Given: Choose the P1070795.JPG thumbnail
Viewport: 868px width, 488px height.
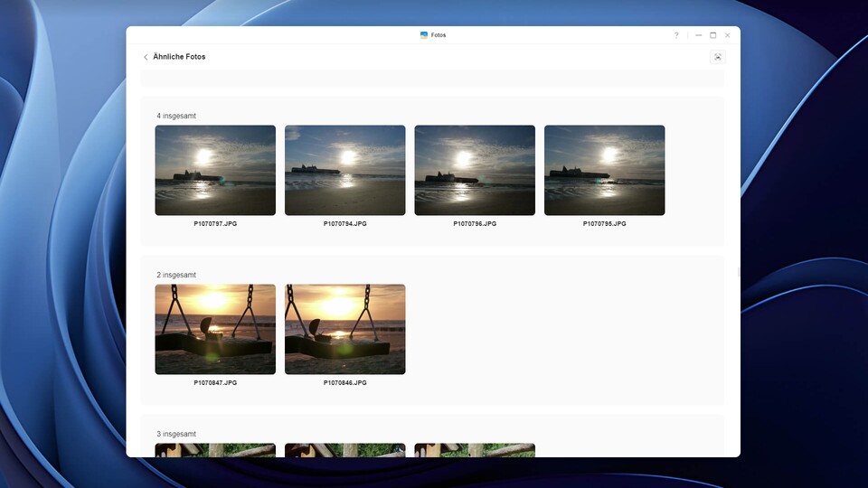Looking at the screenshot, I should [604, 170].
